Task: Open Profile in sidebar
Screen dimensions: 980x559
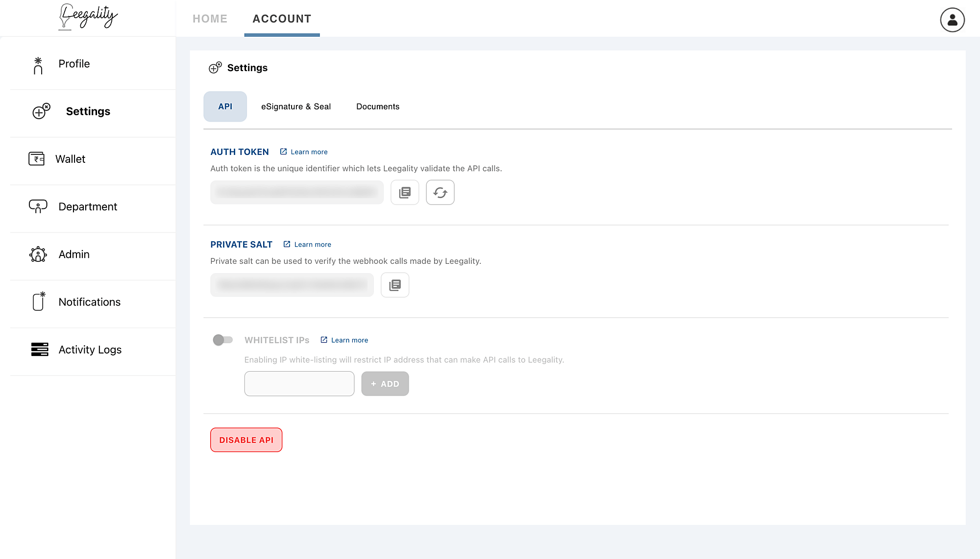Action: coord(74,64)
